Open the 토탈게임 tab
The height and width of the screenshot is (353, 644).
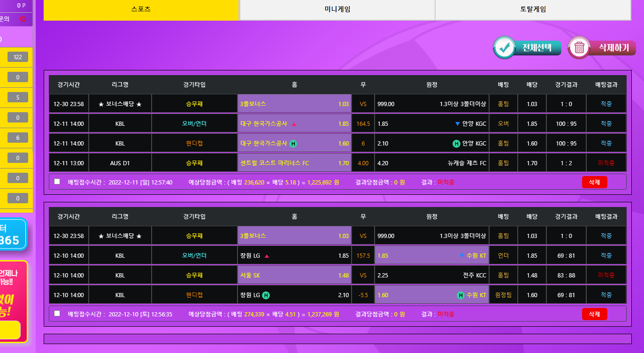pyautogui.click(x=533, y=9)
